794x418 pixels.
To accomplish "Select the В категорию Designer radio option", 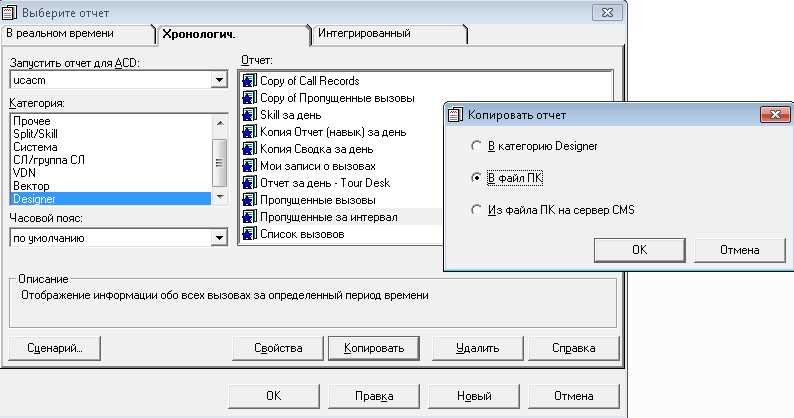I will point(476,146).
